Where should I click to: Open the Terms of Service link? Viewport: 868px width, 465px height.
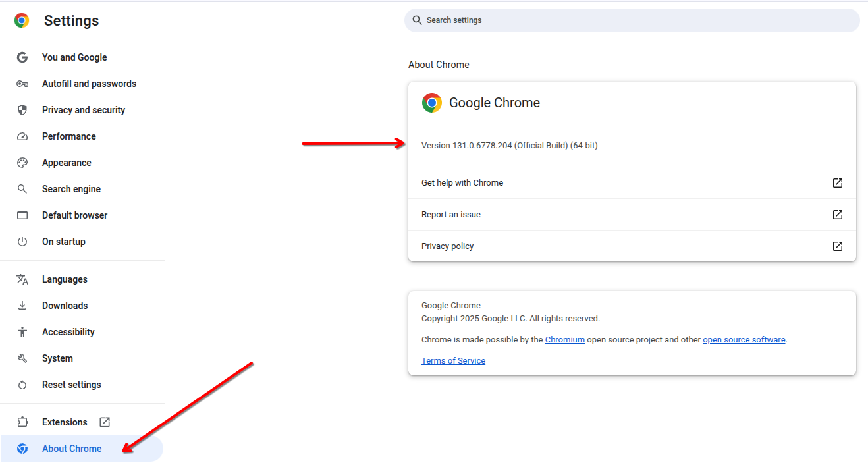tap(453, 360)
